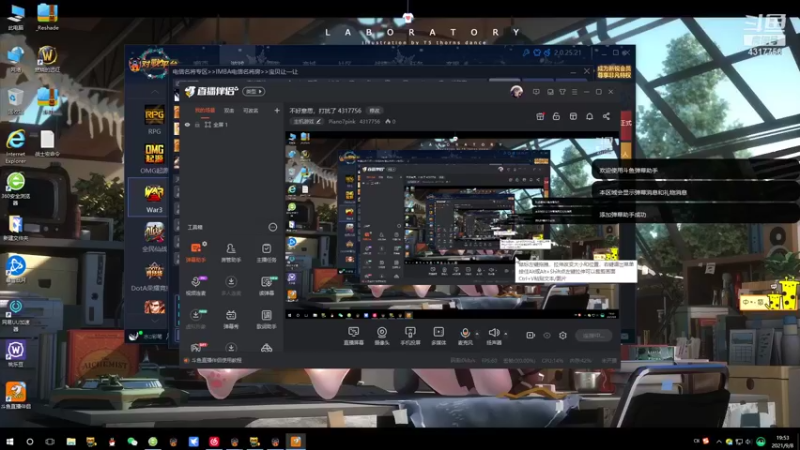Add a camera source
Image resolution: width=800 pixels, height=450 pixels.
[382, 336]
